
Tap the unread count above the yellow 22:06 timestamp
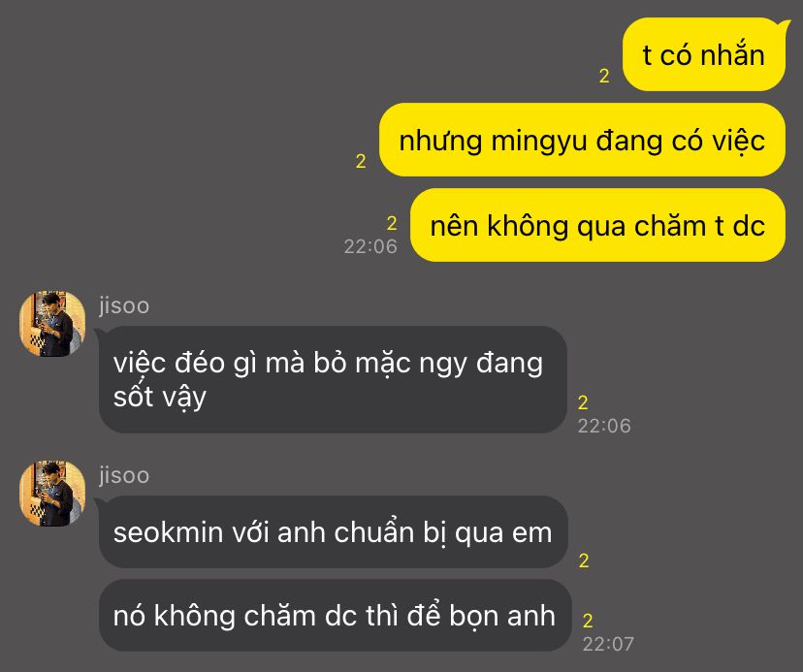pos(392,223)
